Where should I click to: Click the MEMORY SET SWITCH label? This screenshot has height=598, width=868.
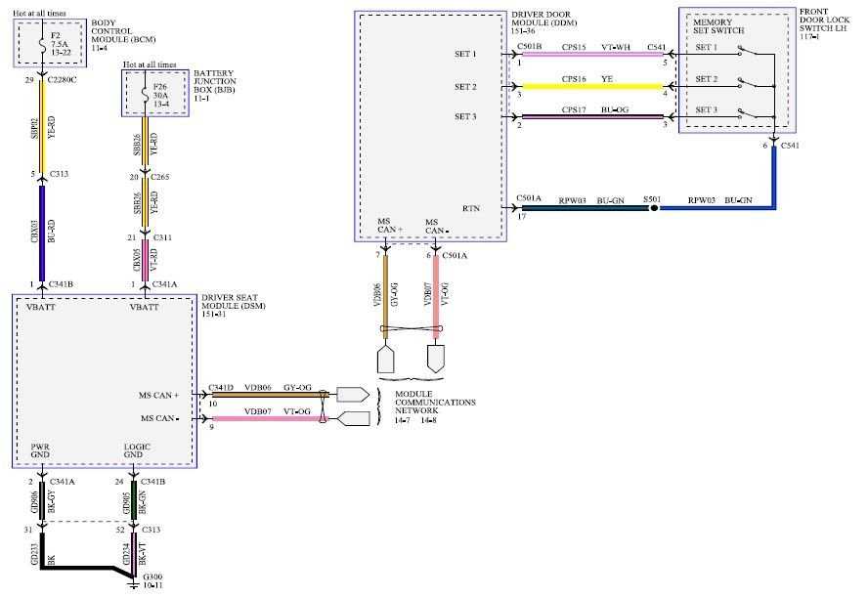pyautogui.click(x=718, y=26)
